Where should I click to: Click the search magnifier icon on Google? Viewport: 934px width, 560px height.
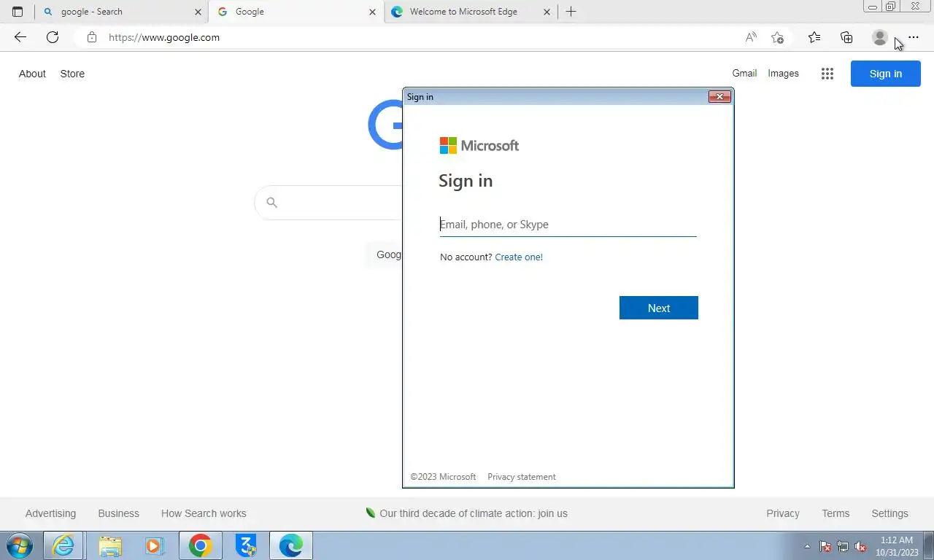click(x=271, y=203)
